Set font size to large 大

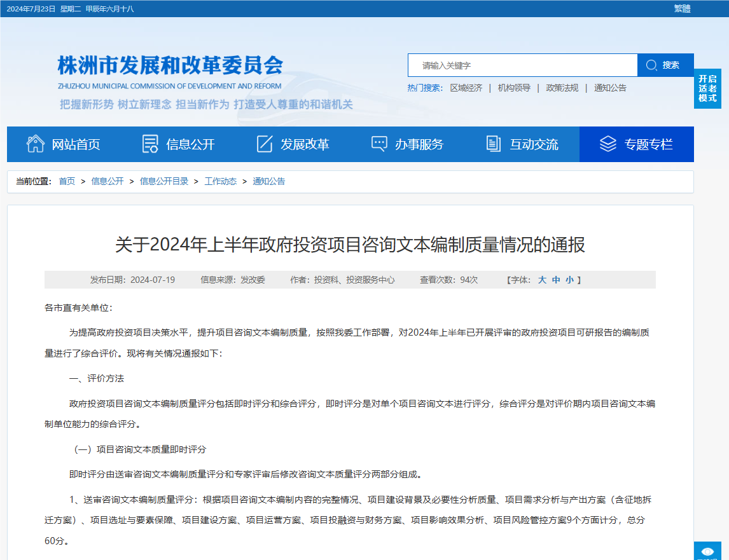click(x=542, y=280)
